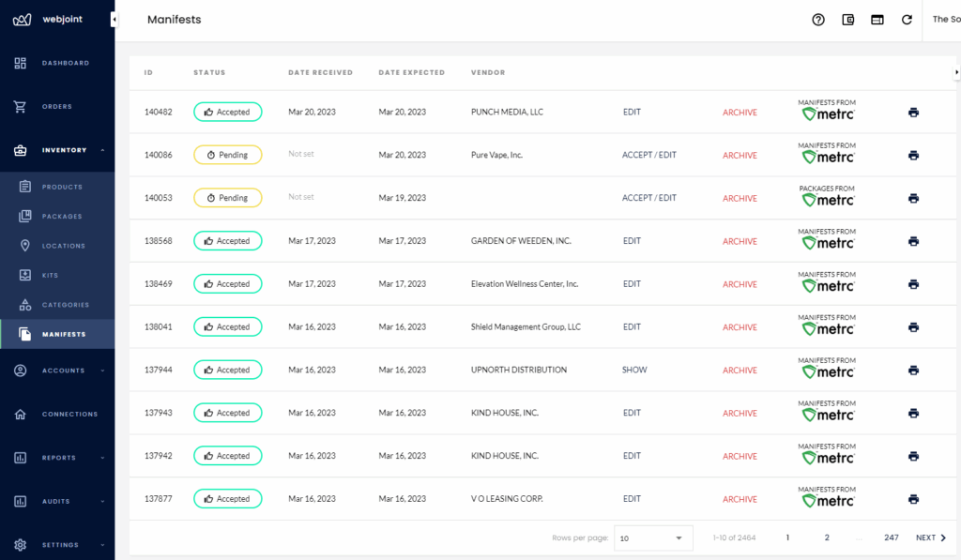This screenshot has height=560, width=961.
Task: Click the refresh icon in top bar
Action: point(907,20)
